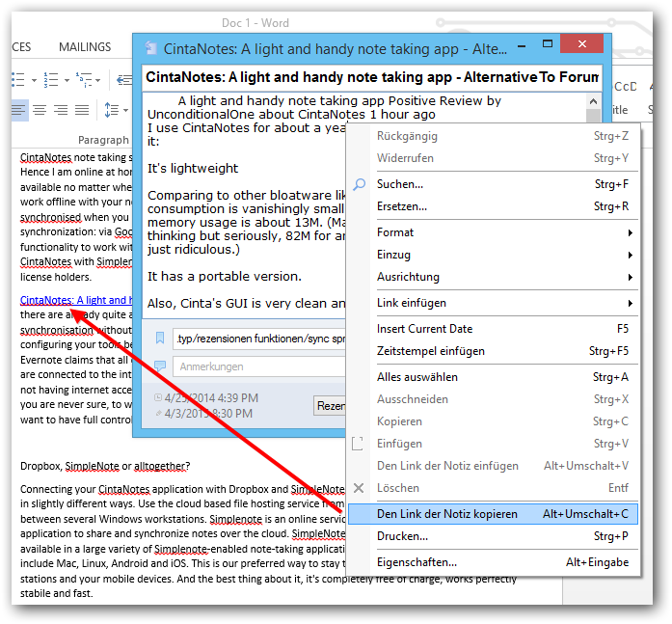Click the Rezen button in note editor
The width and height of the screenshot is (672, 624).
click(329, 405)
